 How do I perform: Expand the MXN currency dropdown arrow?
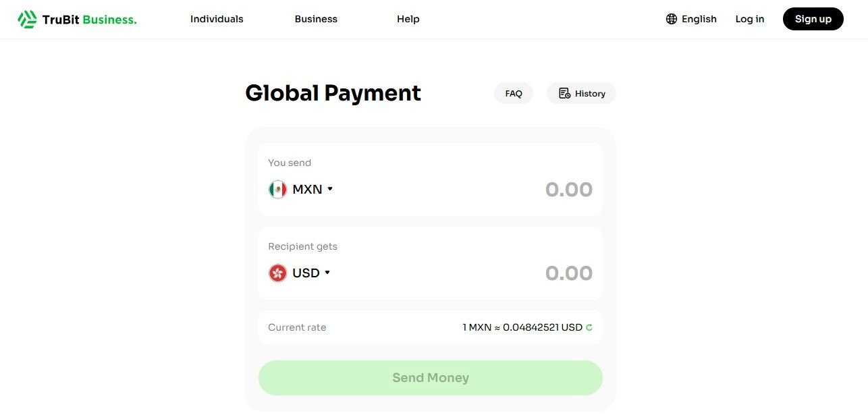pyautogui.click(x=330, y=189)
